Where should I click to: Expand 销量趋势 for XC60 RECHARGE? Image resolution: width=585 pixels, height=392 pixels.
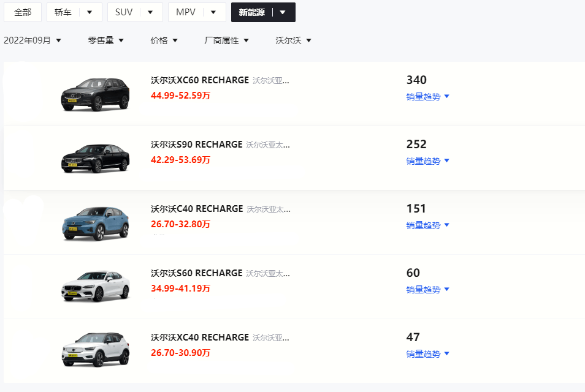427,97
